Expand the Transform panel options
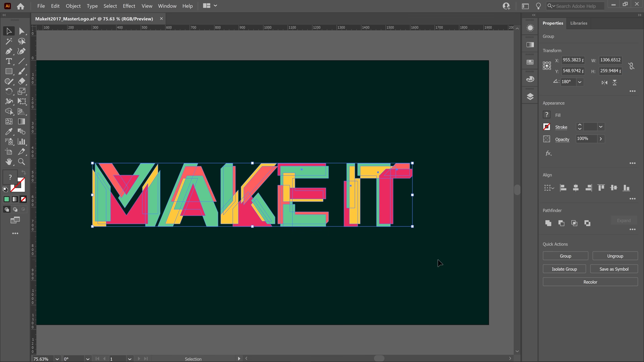Screen dimensions: 644x362 tap(633, 91)
